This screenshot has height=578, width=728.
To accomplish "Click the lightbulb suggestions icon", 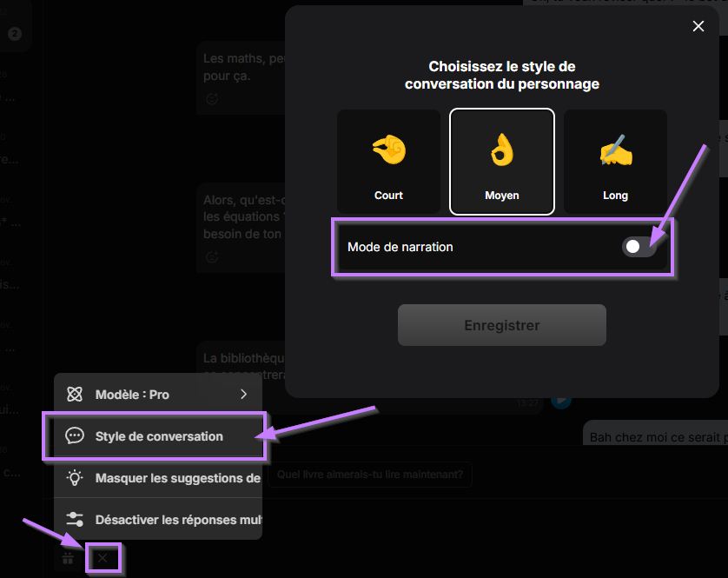I will pyautogui.click(x=76, y=477).
